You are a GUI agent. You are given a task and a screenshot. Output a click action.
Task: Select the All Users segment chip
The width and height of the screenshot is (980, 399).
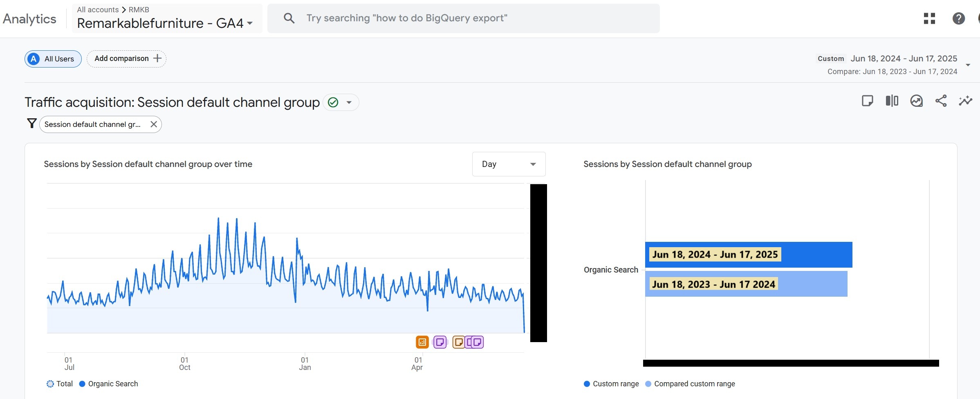click(x=53, y=59)
